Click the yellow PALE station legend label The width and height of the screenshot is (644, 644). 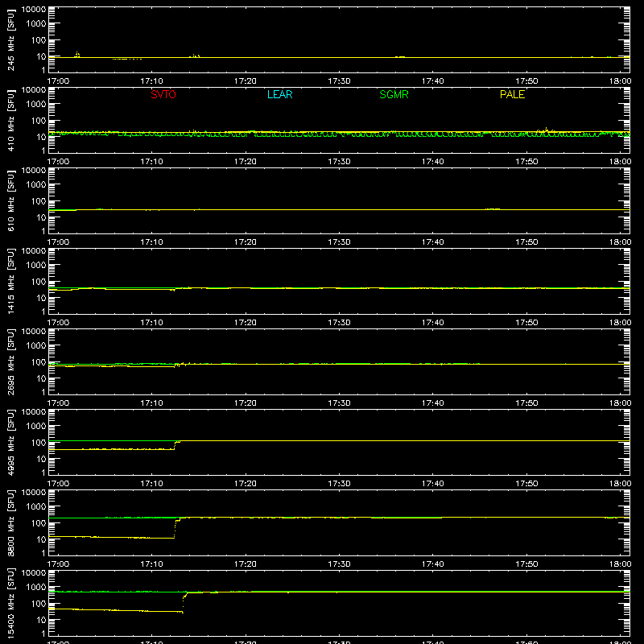tap(512, 94)
